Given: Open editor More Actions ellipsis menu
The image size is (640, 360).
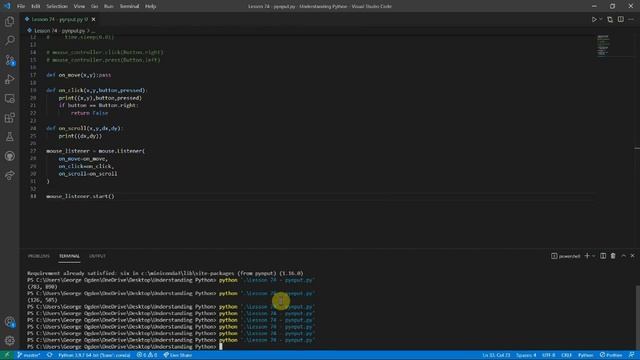Looking at the screenshot, I should click(631, 19).
